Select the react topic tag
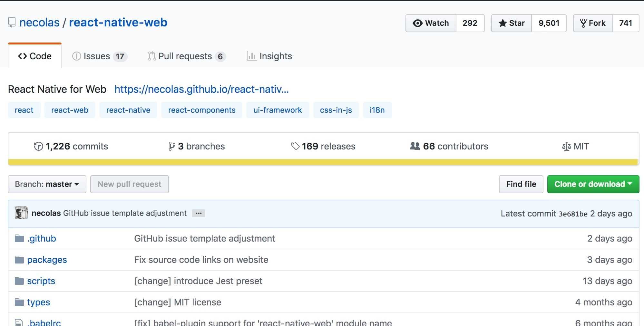Viewport: 644px width, 326px height. 24,110
